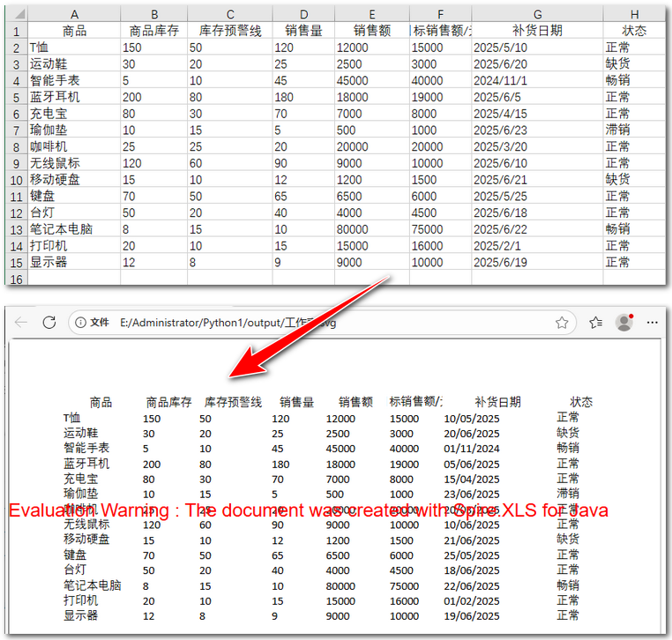Viewport: 672px width, 640px height.
Task: Open the browser Settings and more menu
Action: (x=653, y=323)
